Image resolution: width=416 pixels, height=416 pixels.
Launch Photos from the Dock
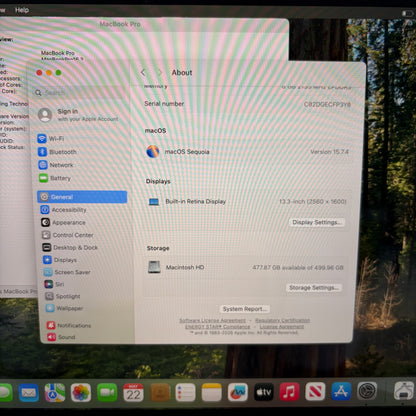81,393
